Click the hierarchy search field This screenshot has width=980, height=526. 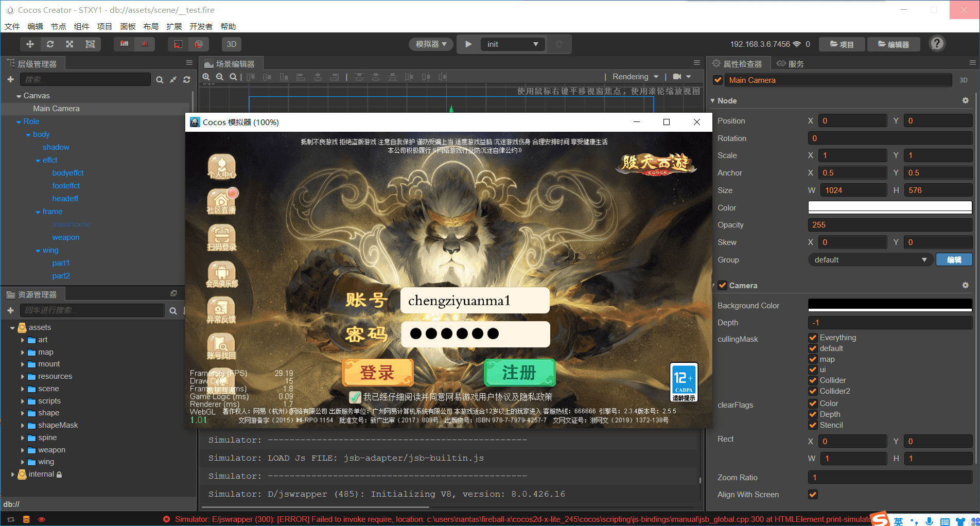[x=85, y=79]
